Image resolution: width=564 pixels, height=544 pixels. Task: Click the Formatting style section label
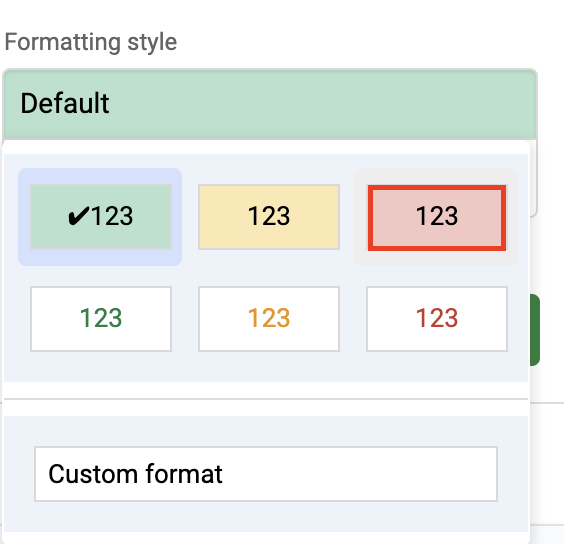[91, 42]
